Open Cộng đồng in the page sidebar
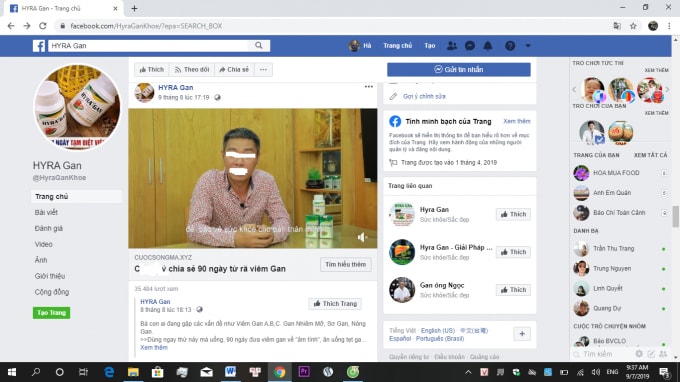Image resolution: width=680 pixels, height=382 pixels. click(52, 292)
